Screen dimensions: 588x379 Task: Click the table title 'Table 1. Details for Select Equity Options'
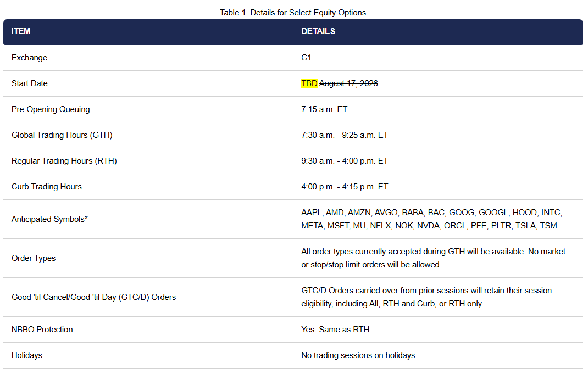tap(293, 13)
